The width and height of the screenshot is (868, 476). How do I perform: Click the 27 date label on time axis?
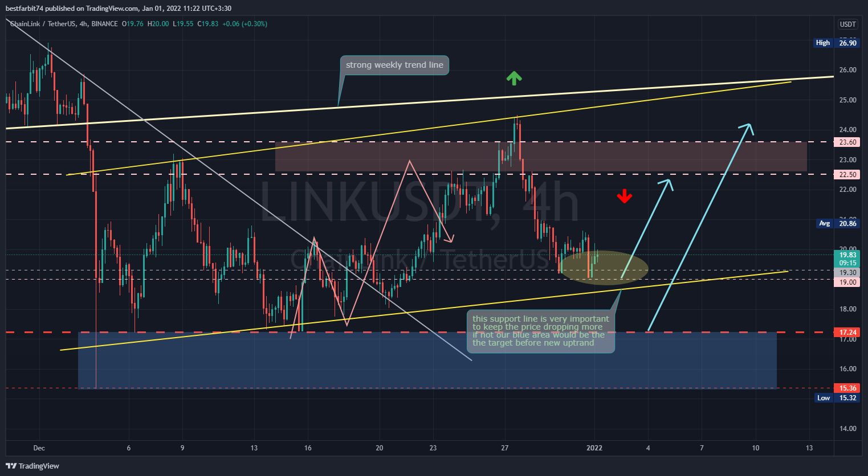[x=505, y=448]
